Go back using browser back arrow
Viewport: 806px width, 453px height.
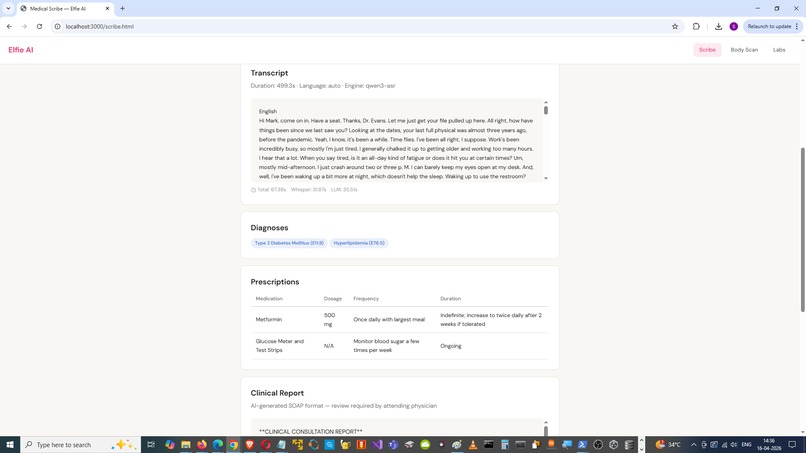point(9,26)
